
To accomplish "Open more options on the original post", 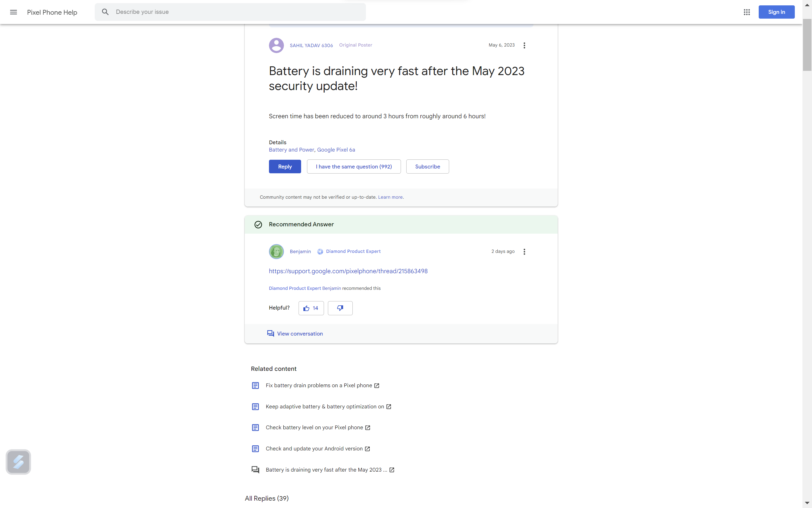I will [524, 45].
